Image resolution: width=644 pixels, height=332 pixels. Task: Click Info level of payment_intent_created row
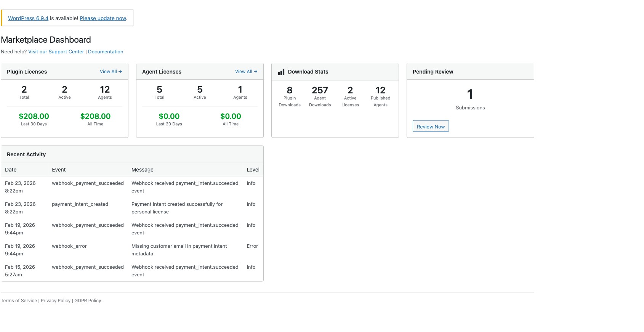pyautogui.click(x=251, y=204)
